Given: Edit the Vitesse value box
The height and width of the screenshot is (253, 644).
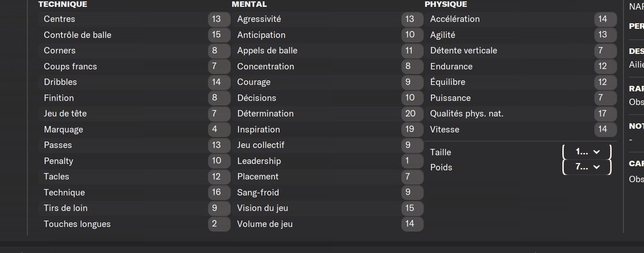Looking at the screenshot, I should pyautogui.click(x=605, y=129).
